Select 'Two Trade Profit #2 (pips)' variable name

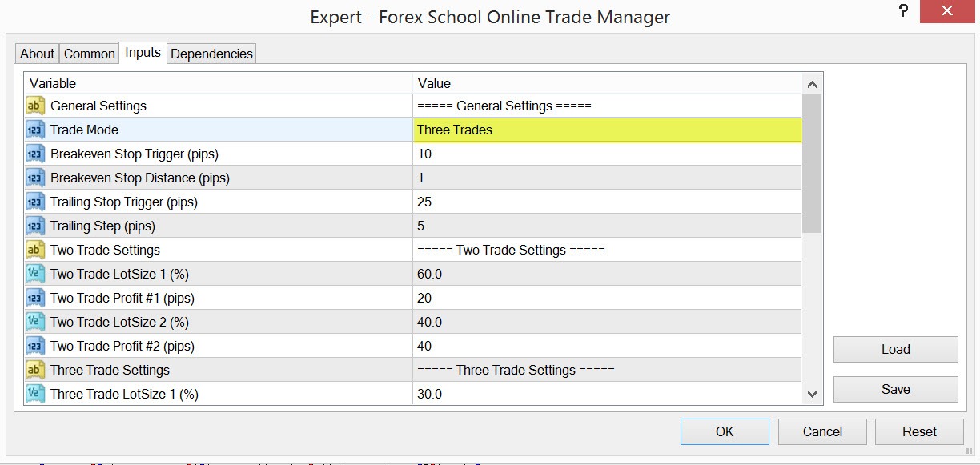(122, 346)
